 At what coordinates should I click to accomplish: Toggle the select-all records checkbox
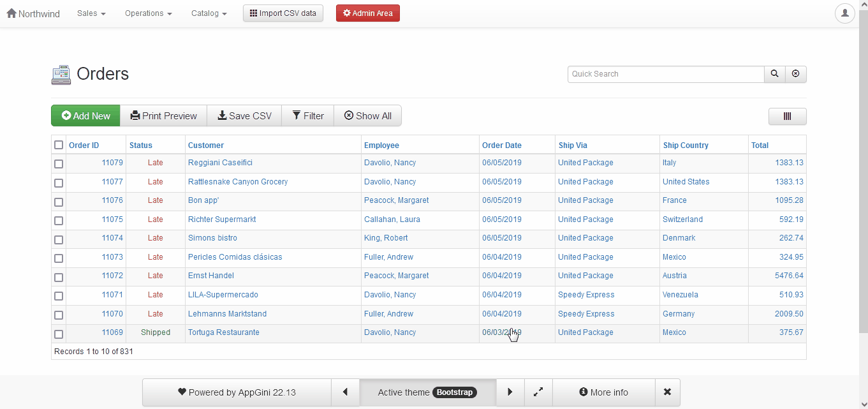(x=59, y=145)
